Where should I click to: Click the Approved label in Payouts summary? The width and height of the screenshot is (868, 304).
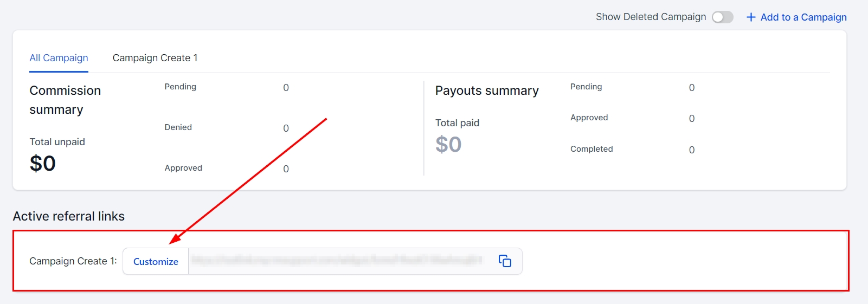click(x=589, y=118)
